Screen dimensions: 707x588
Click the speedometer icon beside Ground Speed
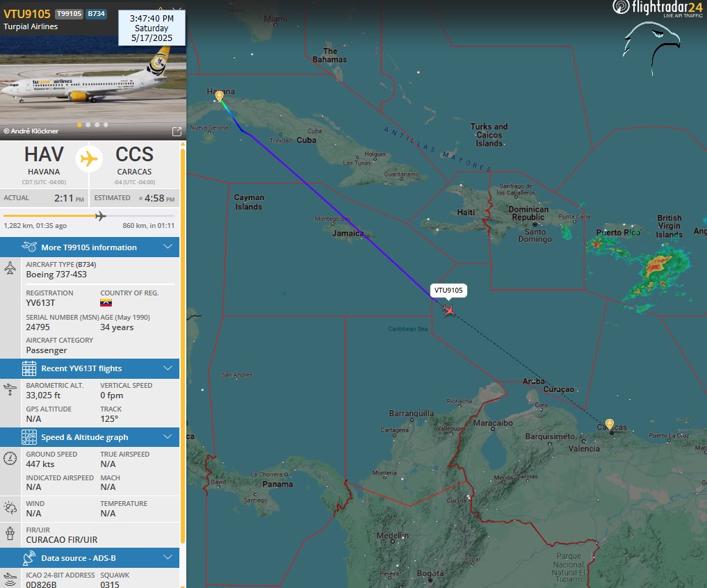[x=10, y=458]
